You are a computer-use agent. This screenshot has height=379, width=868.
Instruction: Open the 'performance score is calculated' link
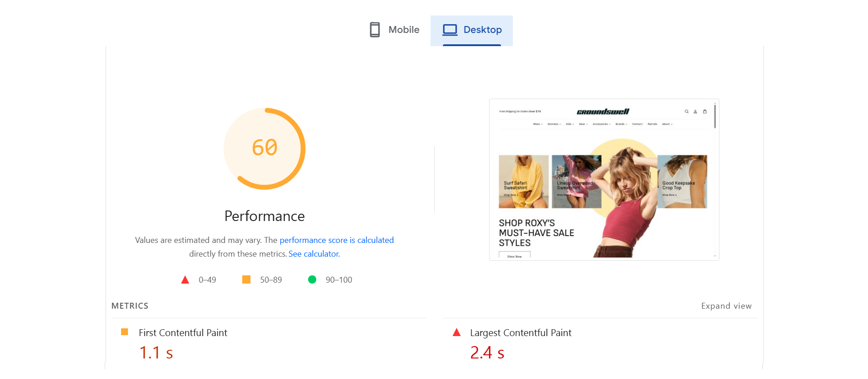[x=336, y=240]
